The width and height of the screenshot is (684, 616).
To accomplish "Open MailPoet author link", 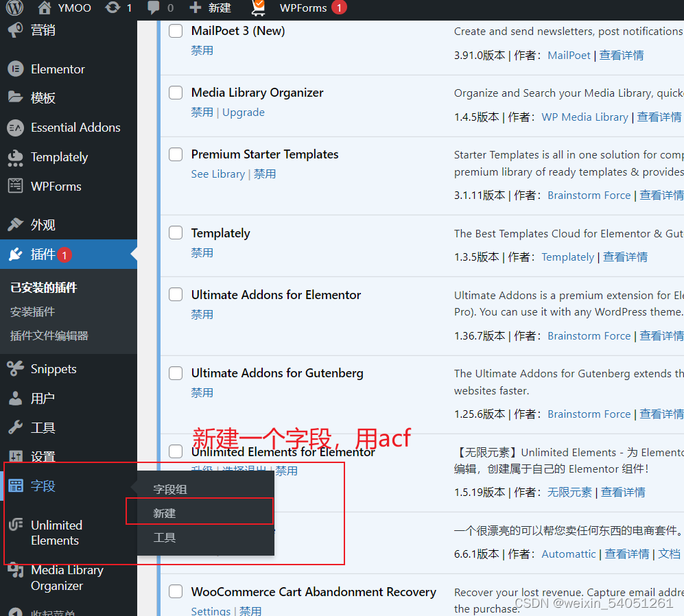I will pyautogui.click(x=569, y=56).
